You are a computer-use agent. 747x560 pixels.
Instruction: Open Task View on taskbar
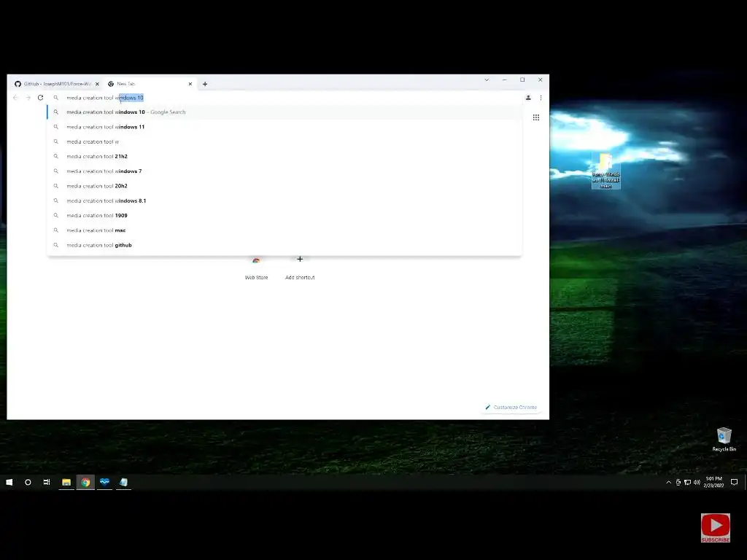tap(47, 482)
